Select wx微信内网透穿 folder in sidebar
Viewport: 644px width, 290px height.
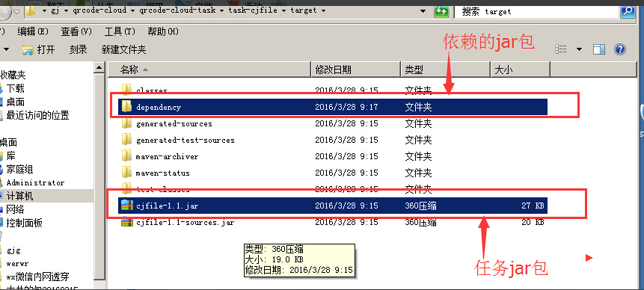(38, 277)
